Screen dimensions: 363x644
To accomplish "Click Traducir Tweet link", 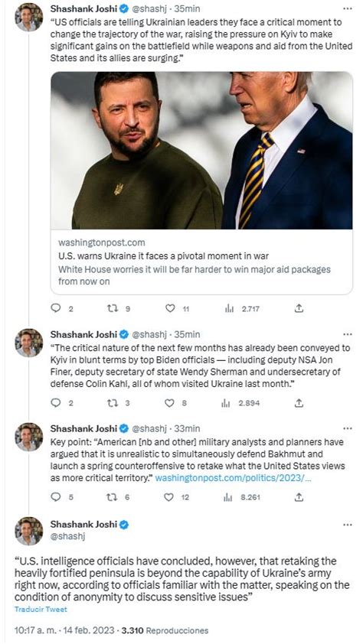I will 41,609.
